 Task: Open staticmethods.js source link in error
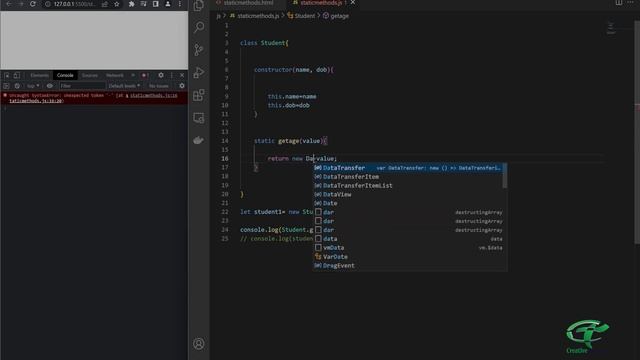153,96
